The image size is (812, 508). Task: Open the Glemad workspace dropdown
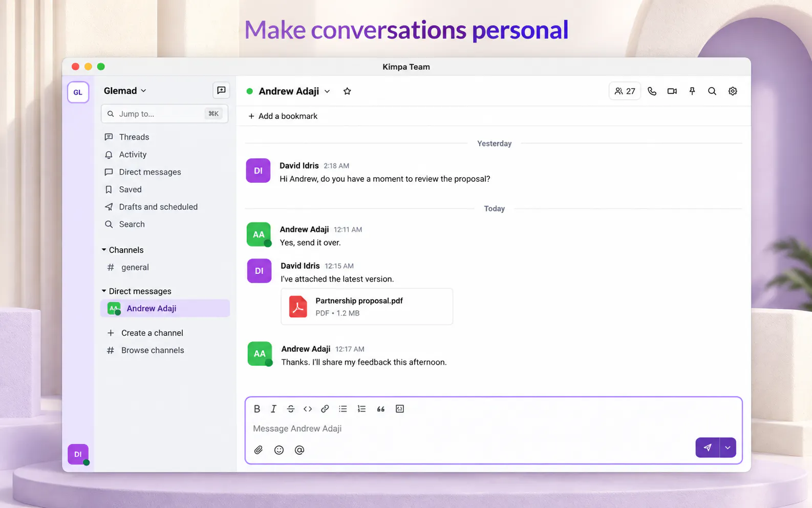click(x=125, y=91)
